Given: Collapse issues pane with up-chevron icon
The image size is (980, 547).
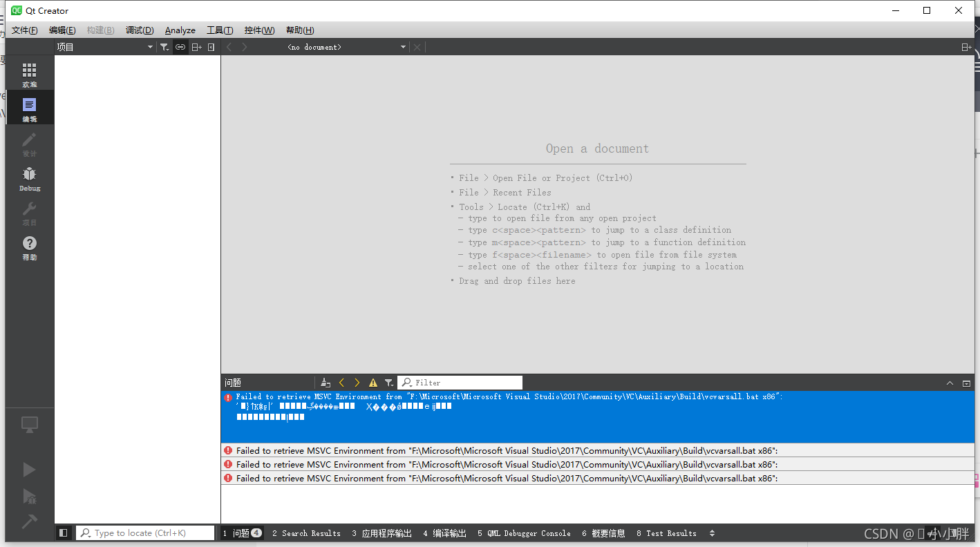Looking at the screenshot, I should tap(950, 383).
